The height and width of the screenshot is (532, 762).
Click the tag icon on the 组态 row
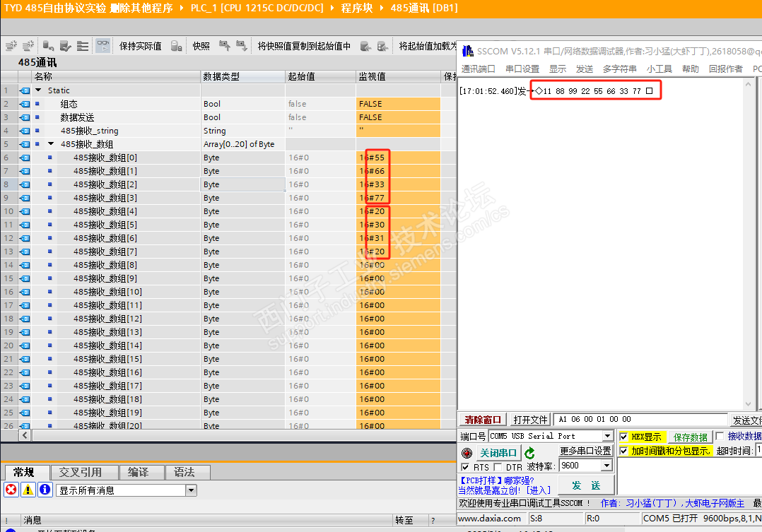(x=24, y=104)
